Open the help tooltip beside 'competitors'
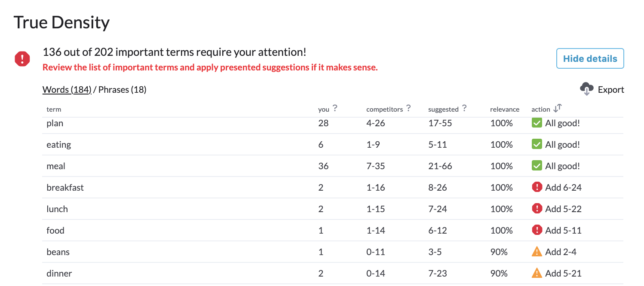 tap(408, 109)
